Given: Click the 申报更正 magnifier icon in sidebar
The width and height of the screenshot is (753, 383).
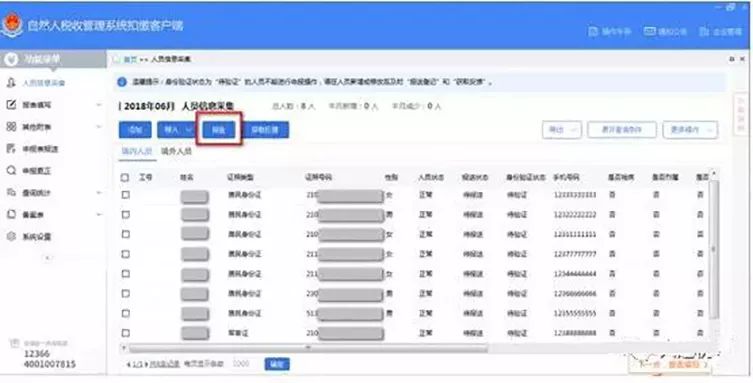Looking at the screenshot, I should 11,170.
